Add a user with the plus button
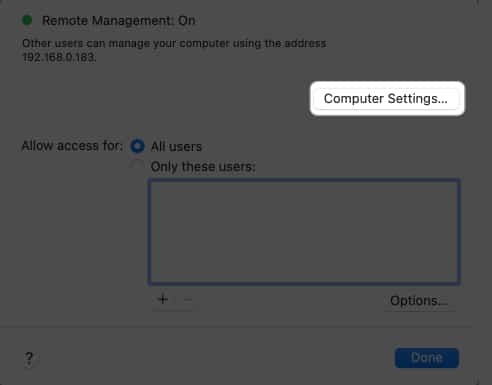 [163, 299]
